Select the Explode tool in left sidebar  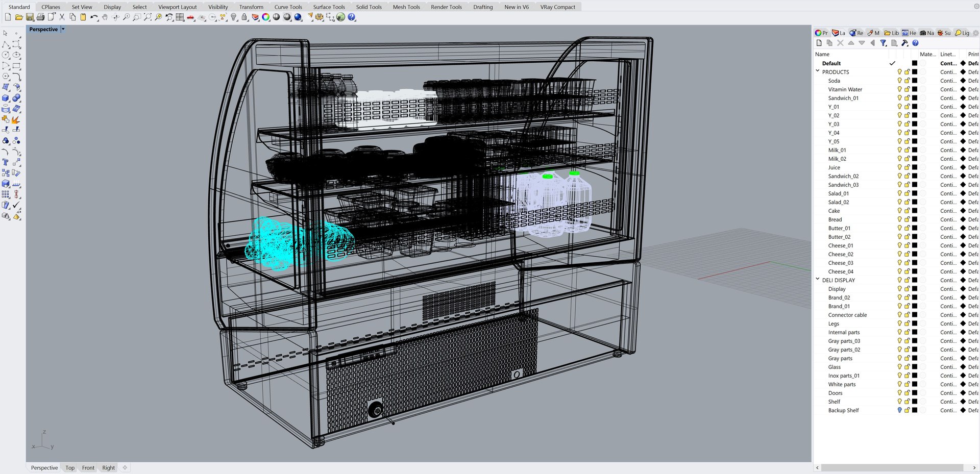(16, 119)
